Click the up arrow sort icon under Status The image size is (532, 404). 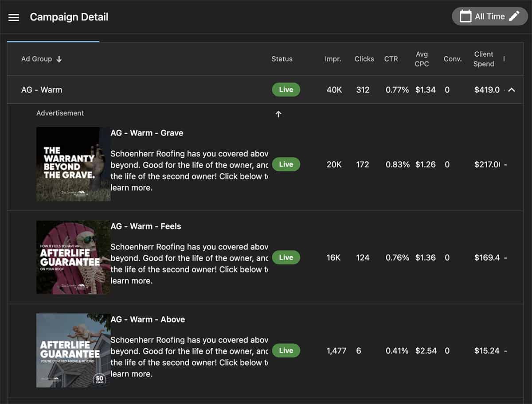point(278,114)
